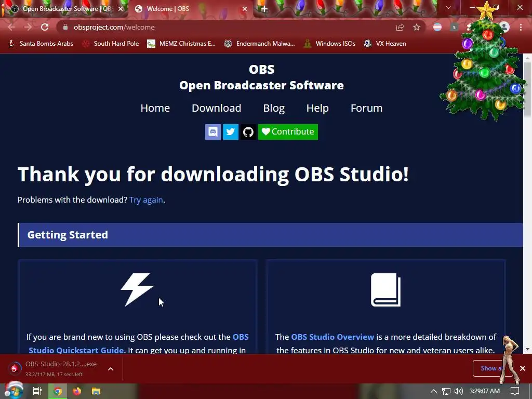Launch Firefox from the taskbar
This screenshot has width=532, height=399.
click(77, 391)
